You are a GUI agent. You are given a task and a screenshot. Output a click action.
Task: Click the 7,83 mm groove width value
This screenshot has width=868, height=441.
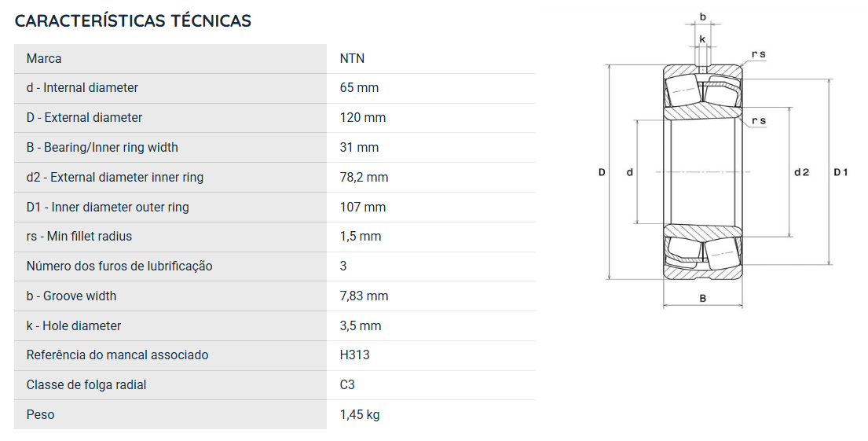click(x=364, y=296)
